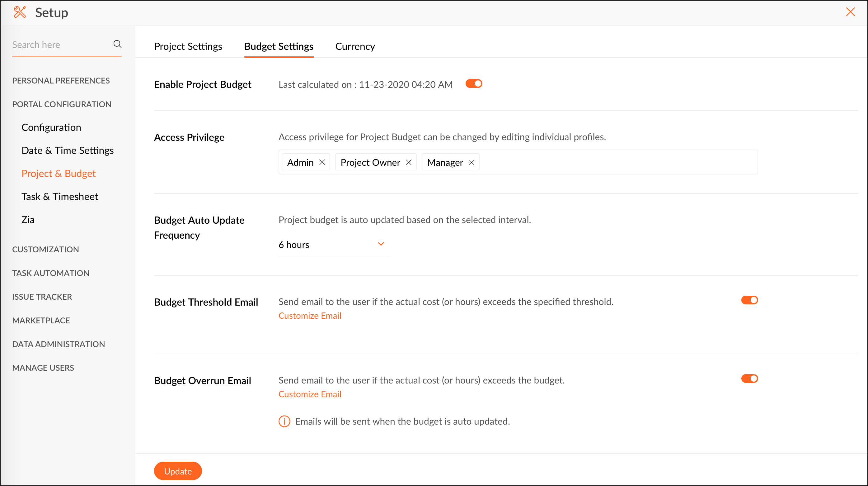Disable Budget Threshold Email toggle

point(749,300)
